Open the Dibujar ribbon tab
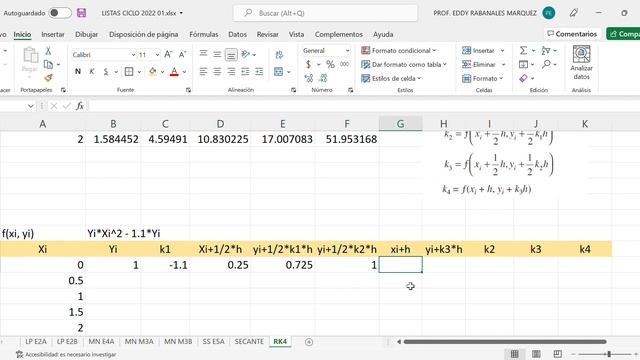Viewport: 640px width, 360px height. [x=87, y=35]
